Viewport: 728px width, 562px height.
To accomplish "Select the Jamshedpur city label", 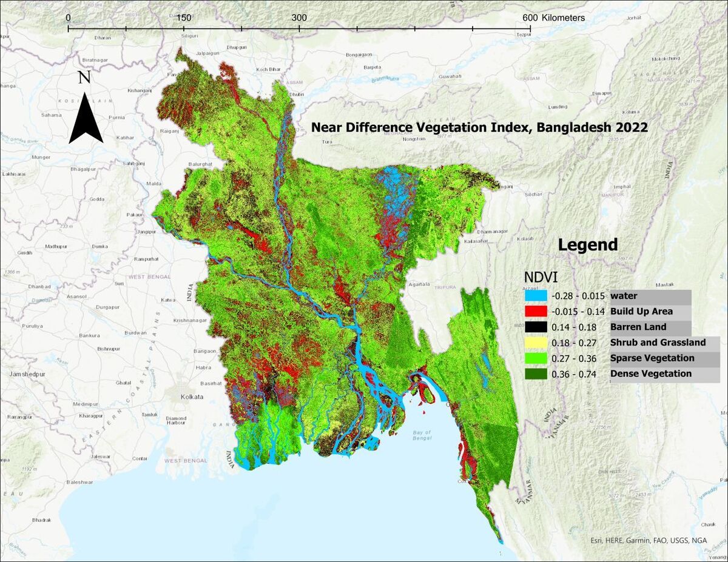I will (22, 375).
